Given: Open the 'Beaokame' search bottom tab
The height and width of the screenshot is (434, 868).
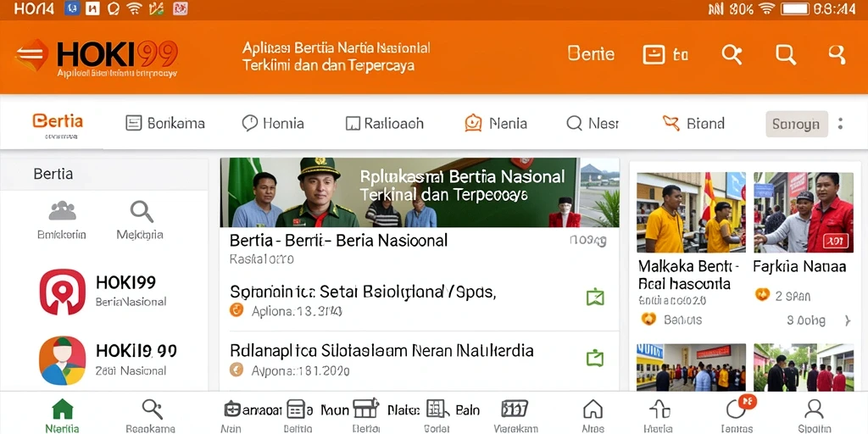Looking at the screenshot, I should click(151, 415).
